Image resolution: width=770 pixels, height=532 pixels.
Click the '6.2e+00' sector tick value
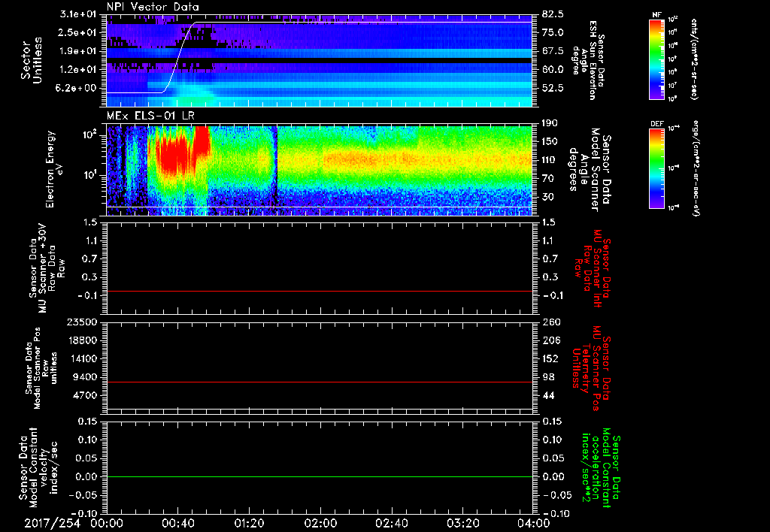click(x=76, y=89)
